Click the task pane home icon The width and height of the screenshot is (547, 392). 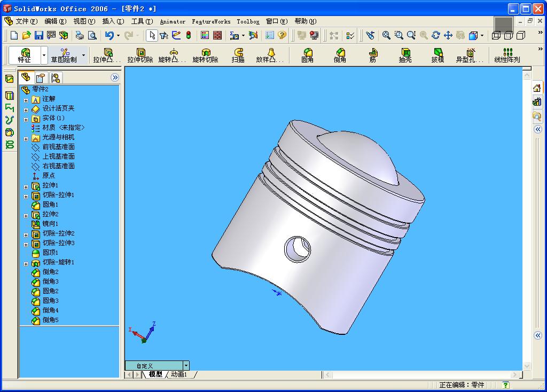[537, 88]
